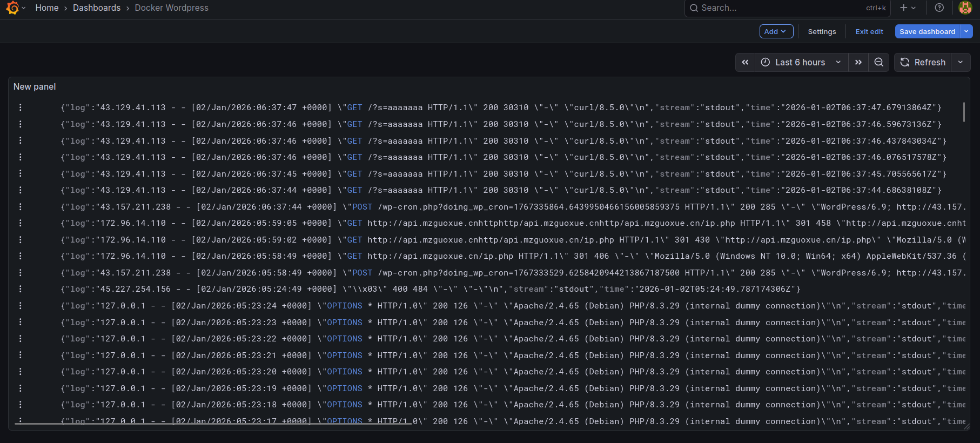This screenshot has width=980, height=443.
Task: Open the help question mark icon
Action: click(939, 8)
